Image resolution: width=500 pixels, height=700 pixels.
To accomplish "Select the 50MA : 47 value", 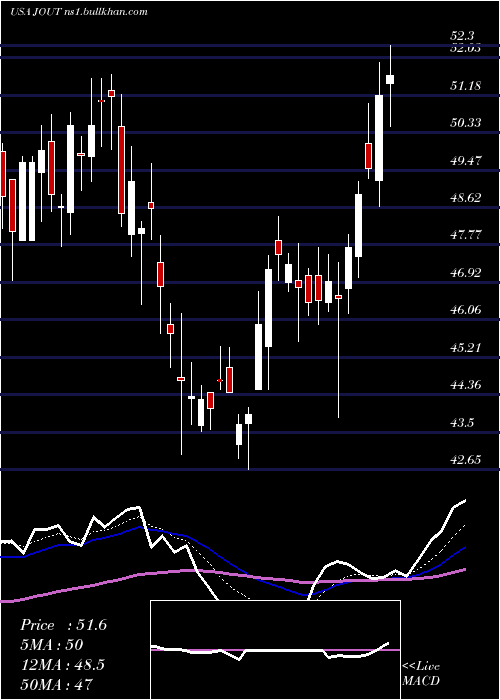I will coord(56,684).
